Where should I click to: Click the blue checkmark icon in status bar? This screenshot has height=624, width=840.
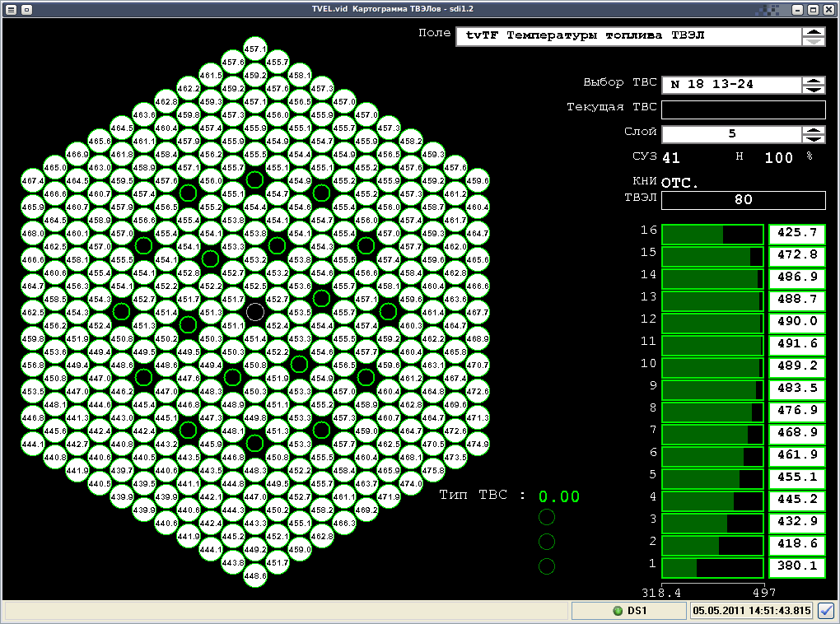pos(826,610)
